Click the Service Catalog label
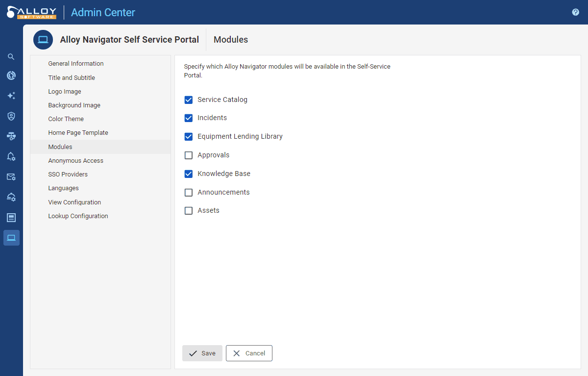 pos(222,100)
